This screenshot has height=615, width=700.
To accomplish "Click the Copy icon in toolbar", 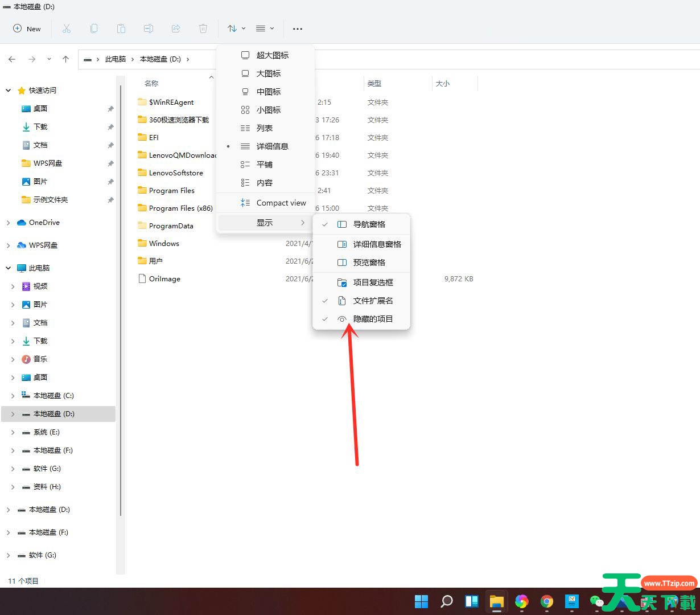I will point(94,28).
